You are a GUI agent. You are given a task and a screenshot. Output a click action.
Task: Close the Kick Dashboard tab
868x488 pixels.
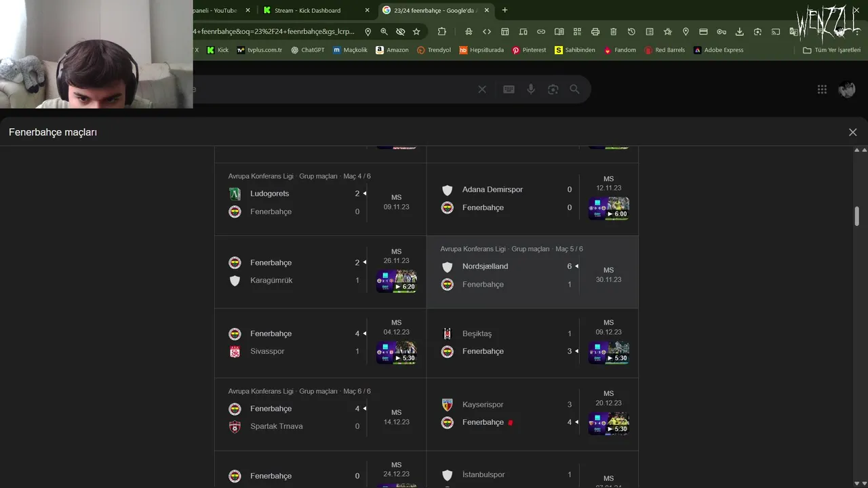coord(368,10)
